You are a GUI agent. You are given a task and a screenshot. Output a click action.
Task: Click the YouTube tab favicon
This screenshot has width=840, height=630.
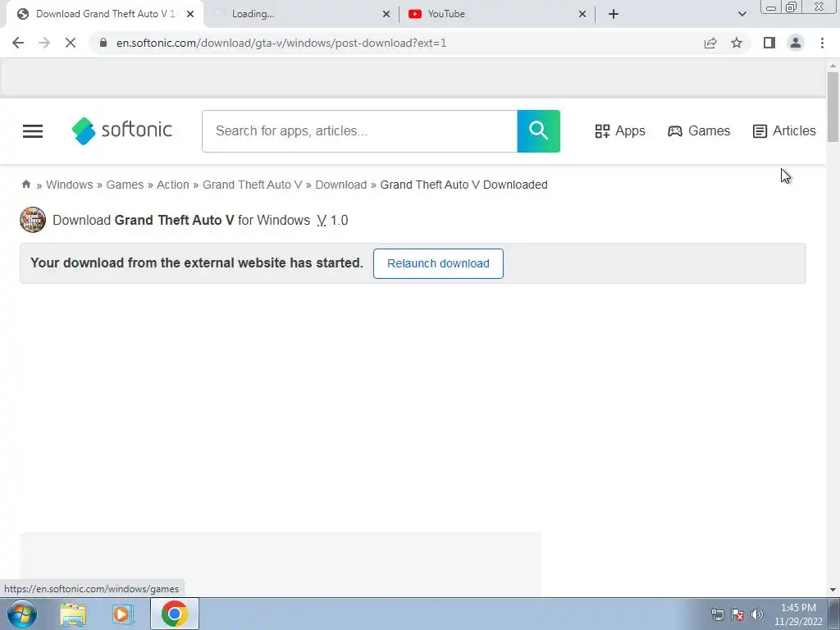point(414,14)
